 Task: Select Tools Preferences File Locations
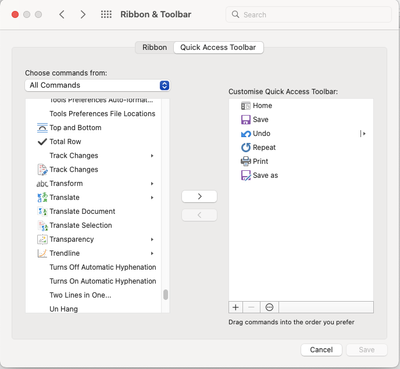(x=102, y=114)
